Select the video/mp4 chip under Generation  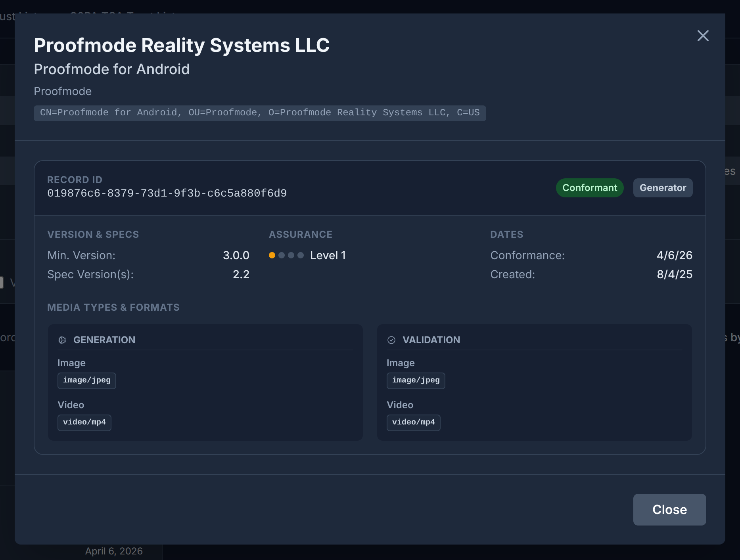point(84,422)
